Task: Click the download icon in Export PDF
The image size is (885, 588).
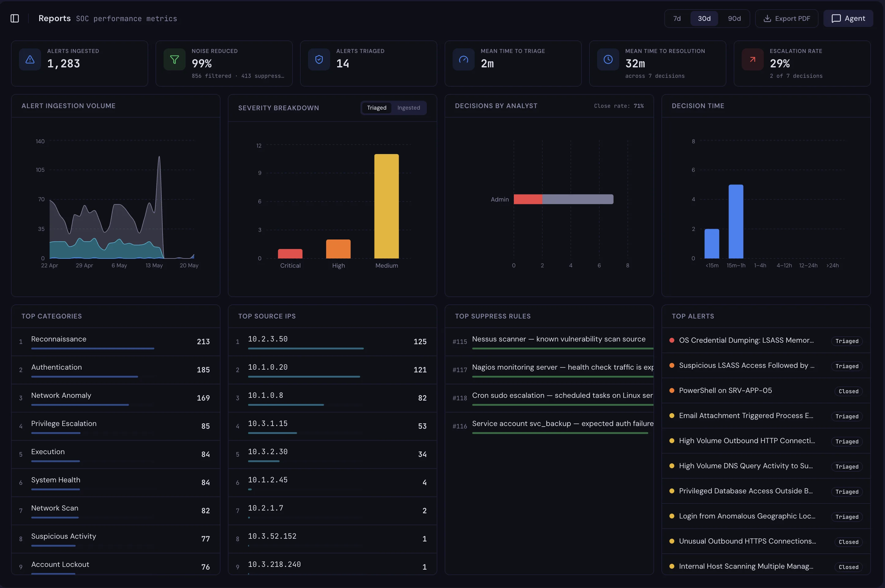Action: point(767,18)
